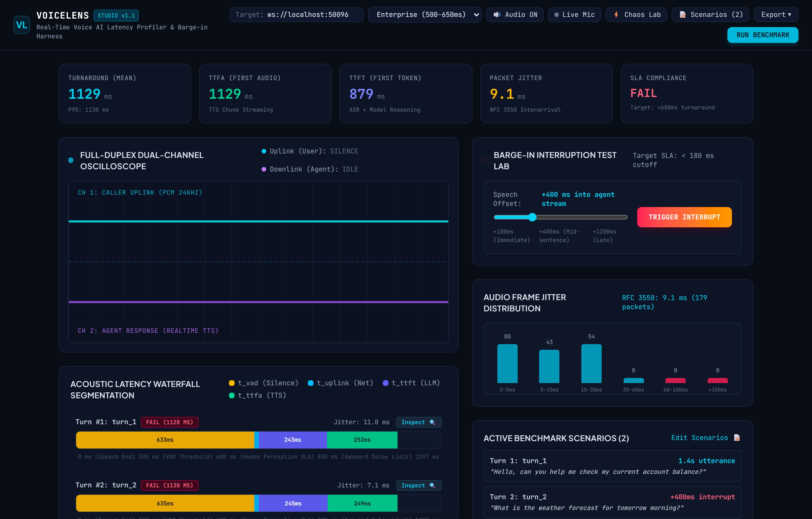This screenshot has width=812, height=519.
Task: Click the 245ms LLM segment of turn_2
Action: pos(293,503)
